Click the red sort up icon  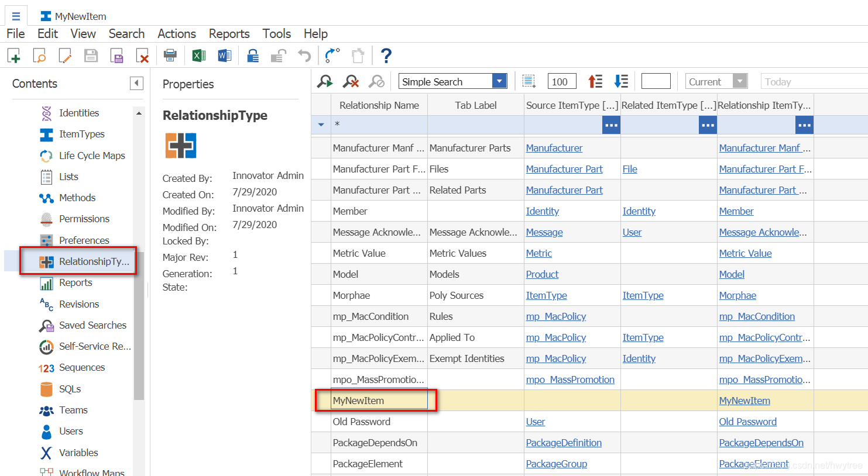(595, 81)
